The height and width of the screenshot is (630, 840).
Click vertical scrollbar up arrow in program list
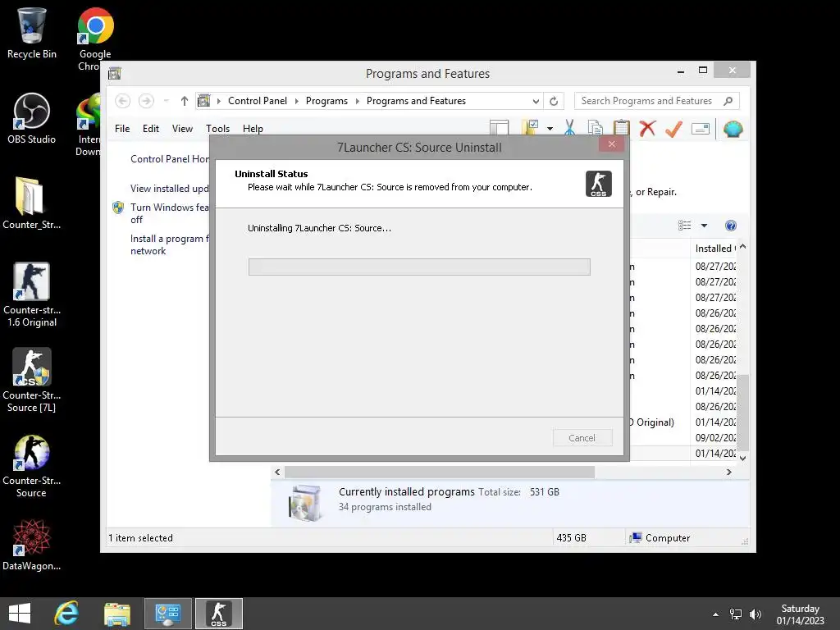743,247
